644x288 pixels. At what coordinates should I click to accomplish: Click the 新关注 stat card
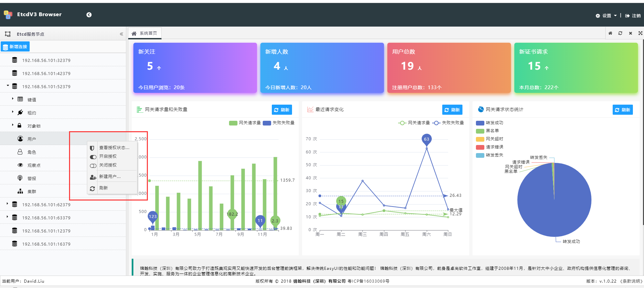point(195,68)
